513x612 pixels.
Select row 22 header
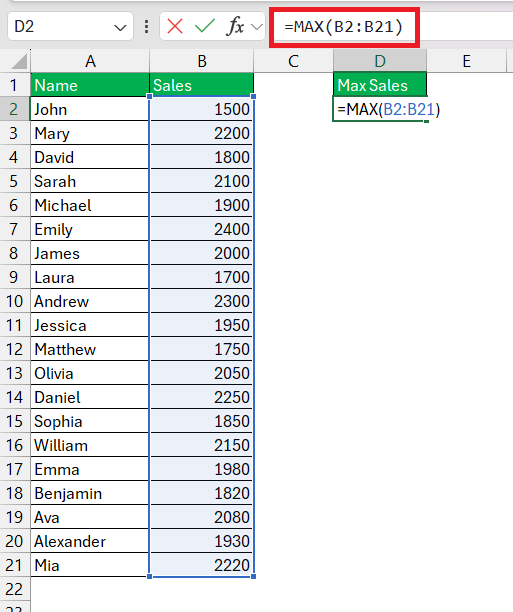(x=15, y=589)
